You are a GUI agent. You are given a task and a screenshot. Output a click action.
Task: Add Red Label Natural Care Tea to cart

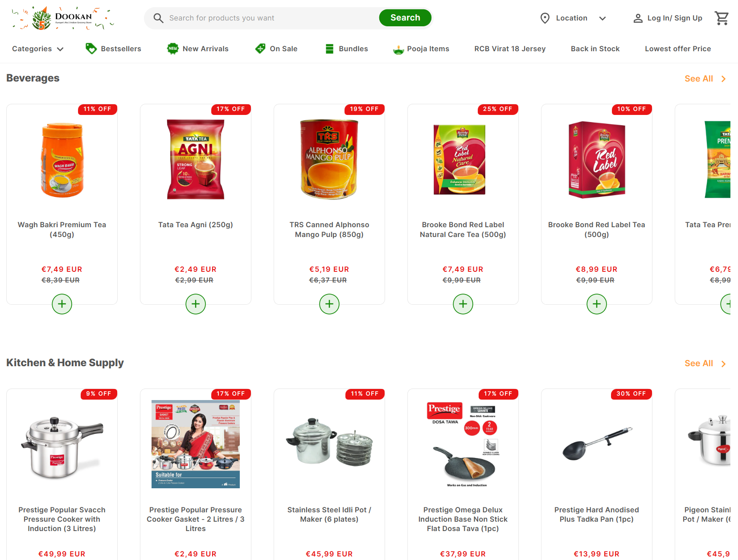point(463,304)
